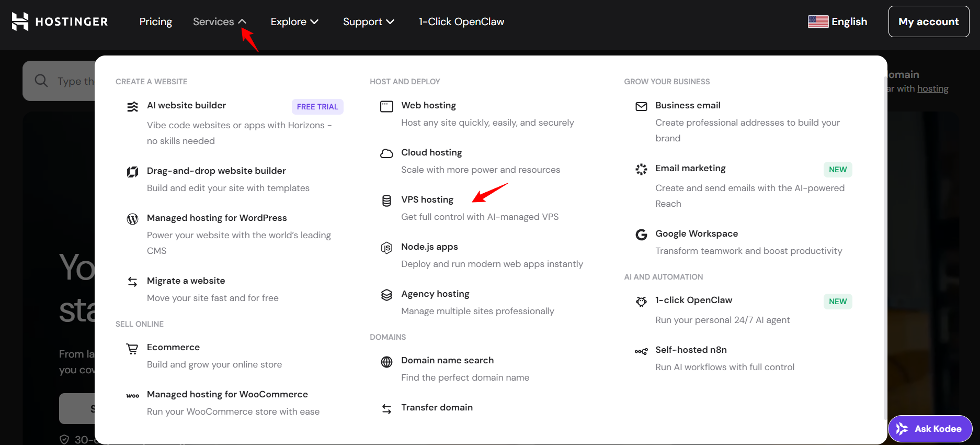Image resolution: width=980 pixels, height=445 pixels.
Task: Select Managed hosting for WordPress entry
Action: pyautogui.click(x=217, y=218)
